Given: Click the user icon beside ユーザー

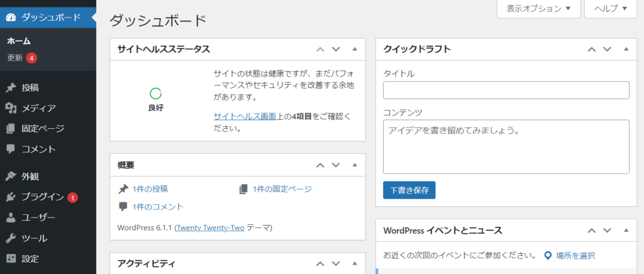Looking at the screenshot, I should pos(11,218).
